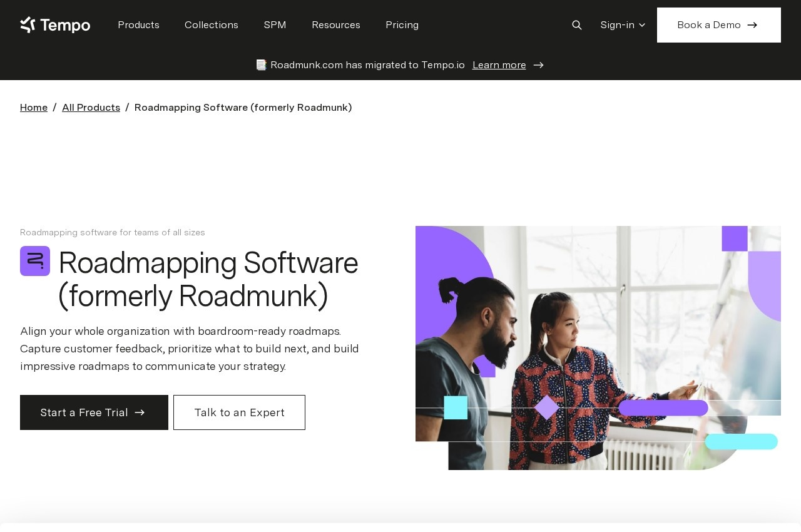
Task: Click the purple Roadmunk product icon
Action: (35, 261)
